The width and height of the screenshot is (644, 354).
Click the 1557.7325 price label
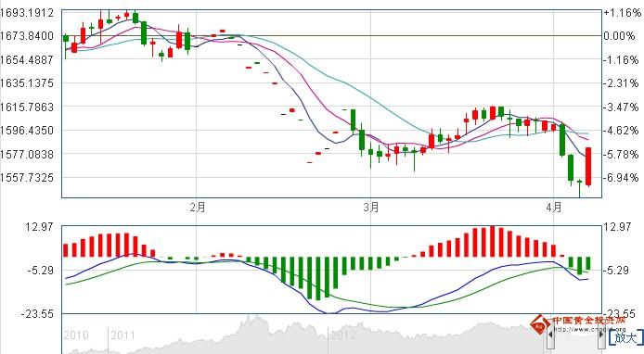pos(27,178)
